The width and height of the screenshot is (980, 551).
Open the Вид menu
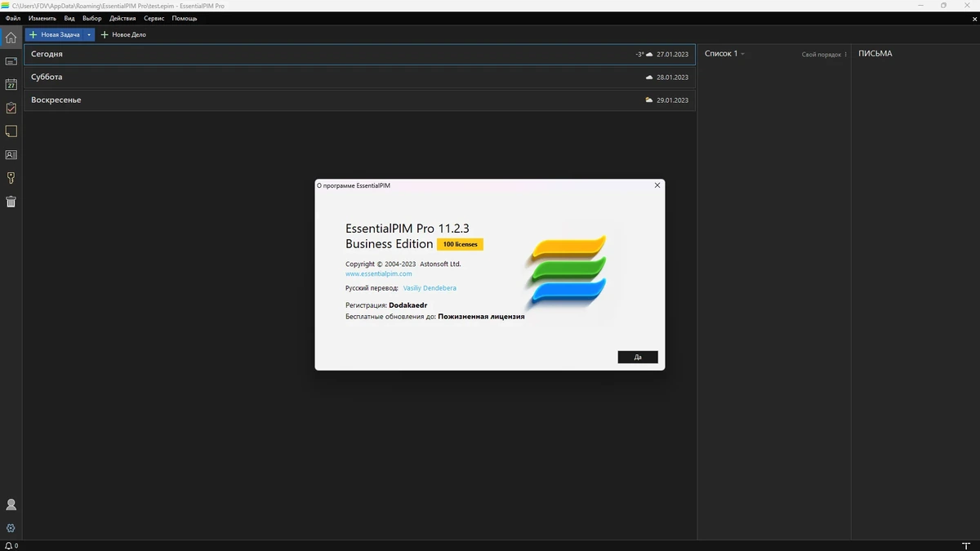(x=69, y=18)
